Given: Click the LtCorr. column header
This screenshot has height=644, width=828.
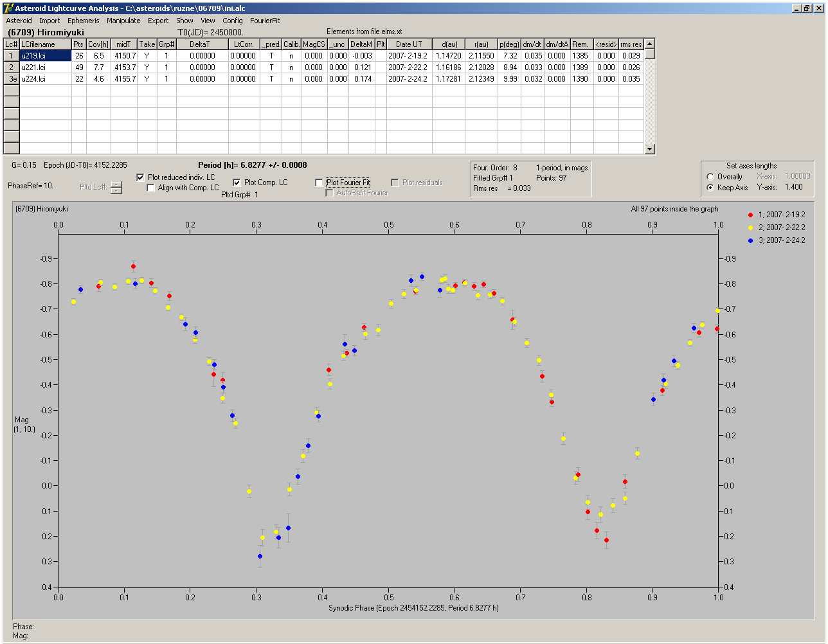Looking at the screenshot, I should click(244, 44).
